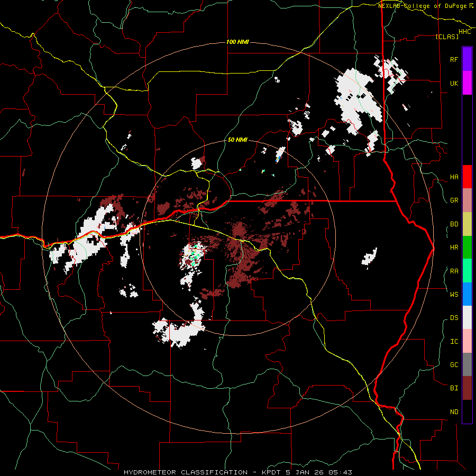Click the DS legend label

point(454,318)
